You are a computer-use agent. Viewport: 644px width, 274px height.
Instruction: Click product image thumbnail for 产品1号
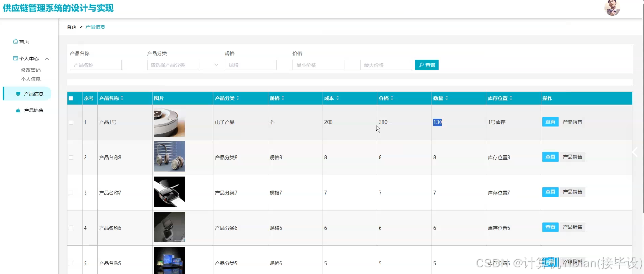(x=169, y=122)
